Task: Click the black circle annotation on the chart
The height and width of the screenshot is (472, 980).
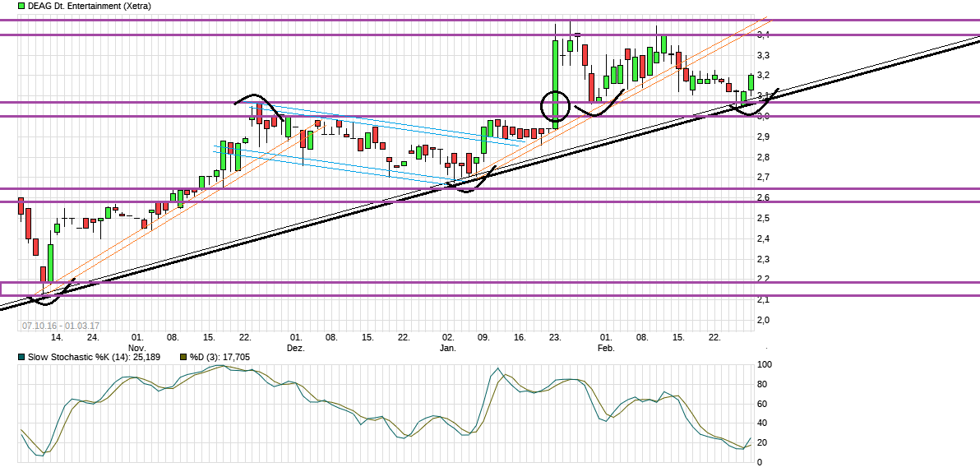Action: coord(555,105)
